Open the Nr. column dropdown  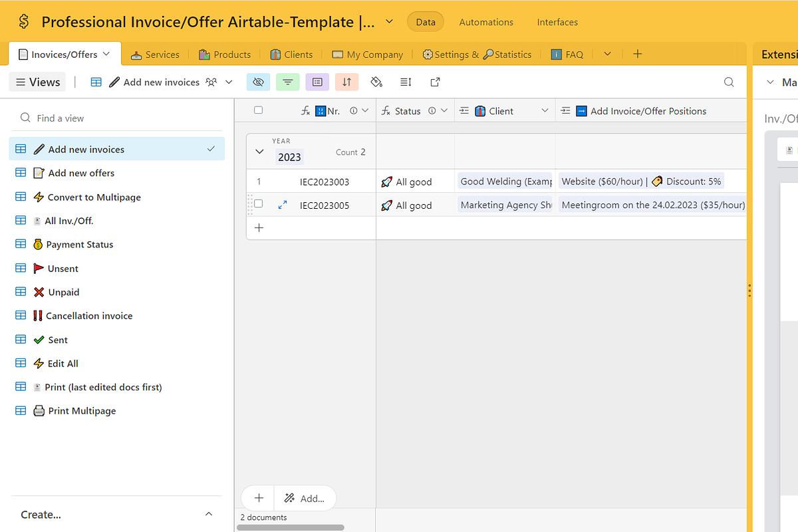[365, 111]
